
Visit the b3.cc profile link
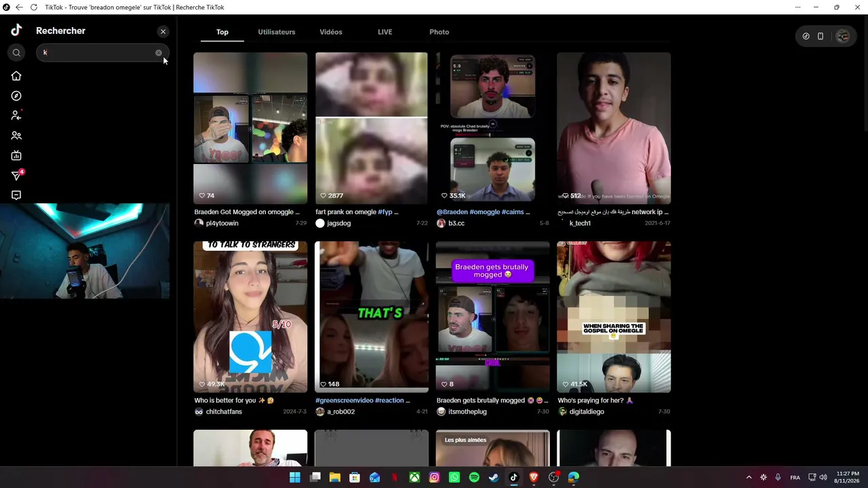coord(456,223)
